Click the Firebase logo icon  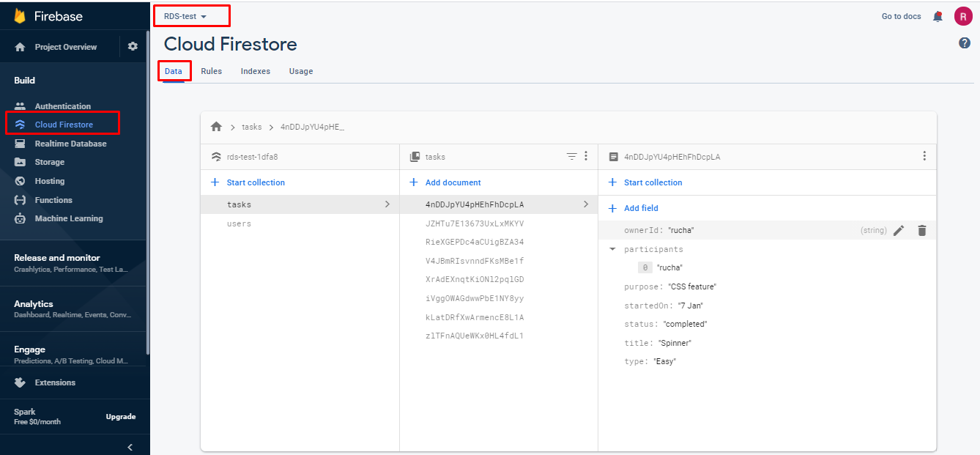pyautogui.click(x=20, y=16)
